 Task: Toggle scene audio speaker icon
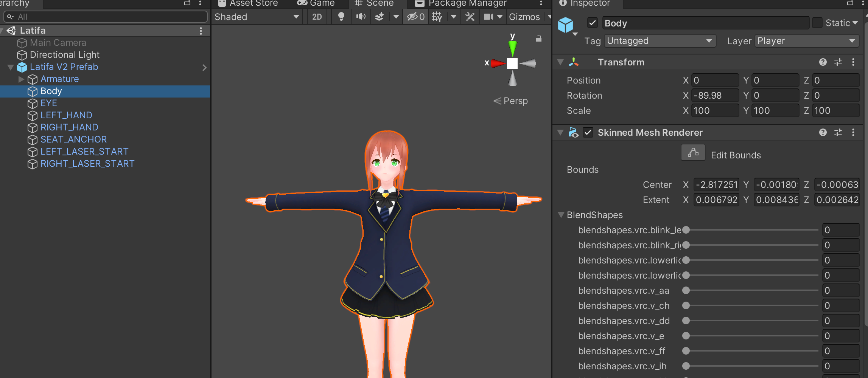pos(361,17)
